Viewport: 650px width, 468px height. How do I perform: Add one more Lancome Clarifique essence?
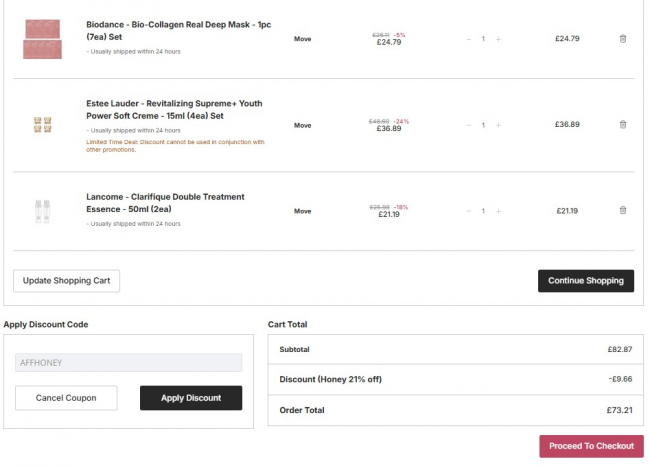coord(498,211)
